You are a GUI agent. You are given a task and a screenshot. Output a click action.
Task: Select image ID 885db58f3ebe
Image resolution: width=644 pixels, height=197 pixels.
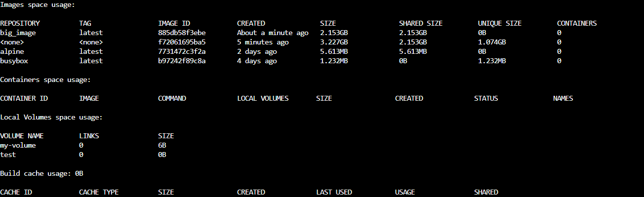point(182,33)
